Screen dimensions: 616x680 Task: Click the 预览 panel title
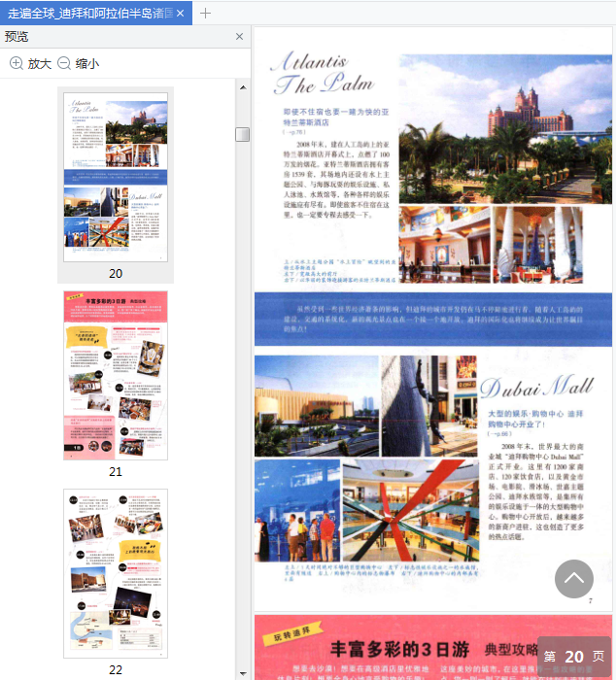click(x=17, y=37)
